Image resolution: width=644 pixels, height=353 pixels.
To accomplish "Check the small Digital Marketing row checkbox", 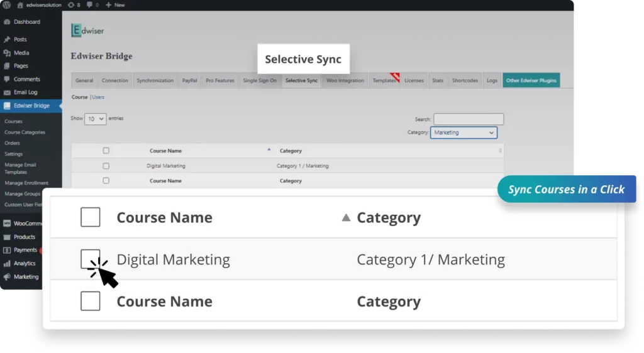I will 106,166.
